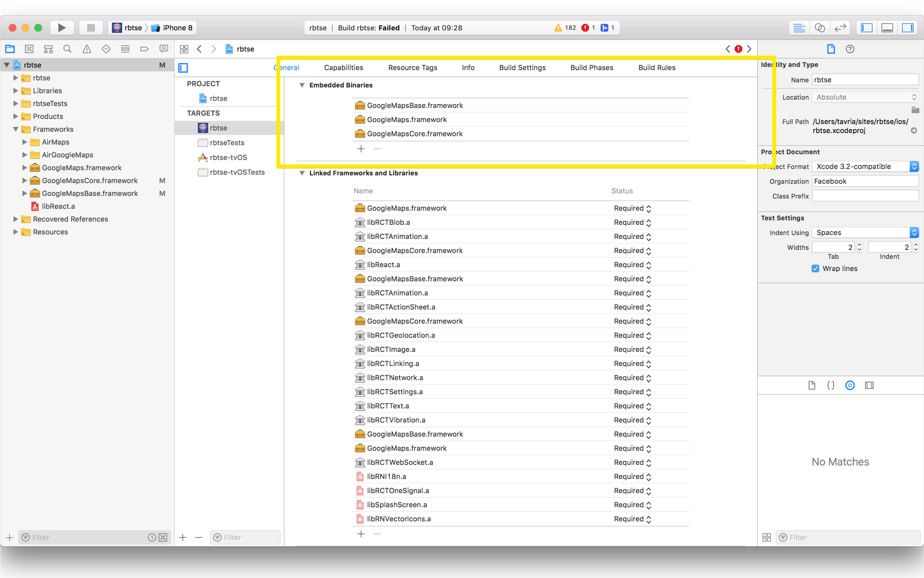Screen dimensions: 924x578
Task: Change libRCTBlob.a Required status popup
Action: 632,222
